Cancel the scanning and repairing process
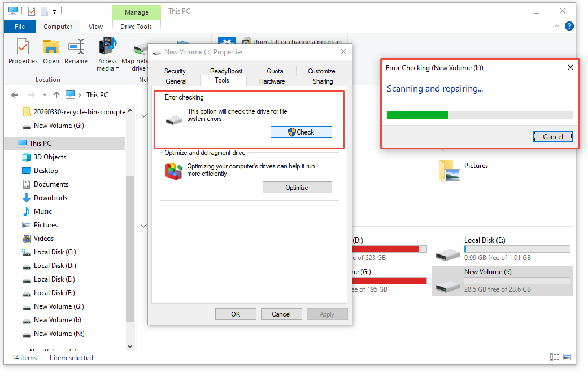Image resolution: width=588 pixels, height=372 pixels. (x=552, y=136)
